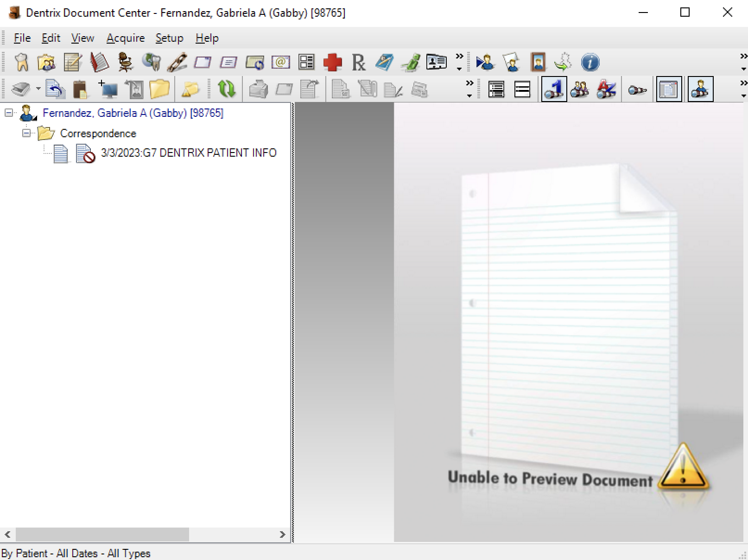This screenshot has width=748, height=560.
Task: Click the office chair toolbar icon
Action: coord(125,62)
